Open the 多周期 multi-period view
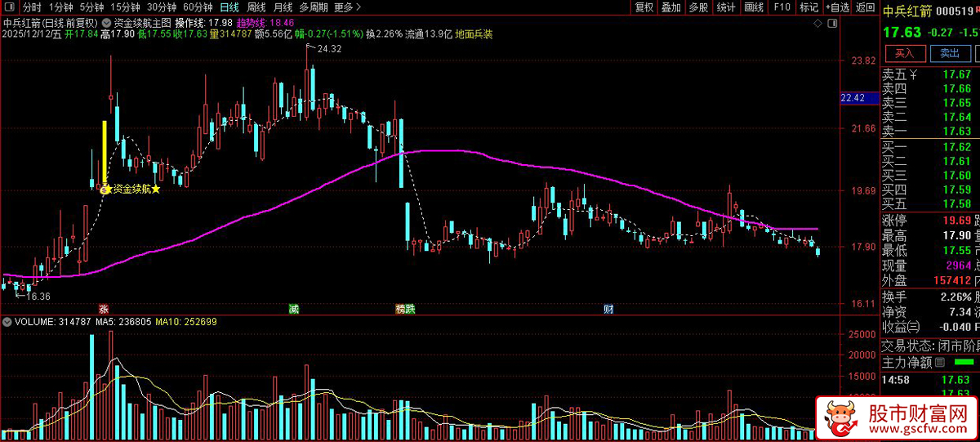The width and height of the screenshot is (980, 442). (x=314, y=7)
